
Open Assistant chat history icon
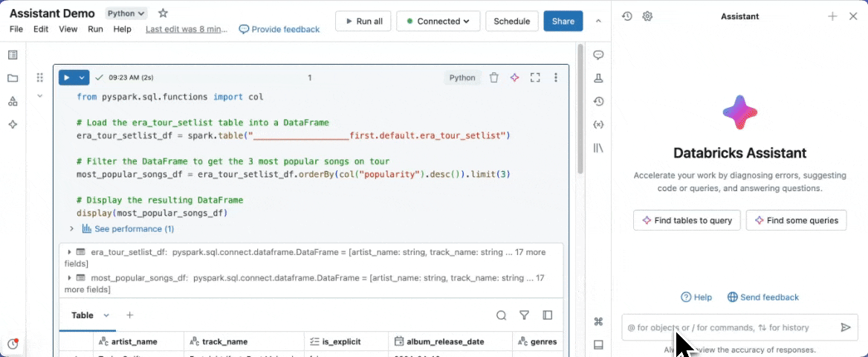627,16
